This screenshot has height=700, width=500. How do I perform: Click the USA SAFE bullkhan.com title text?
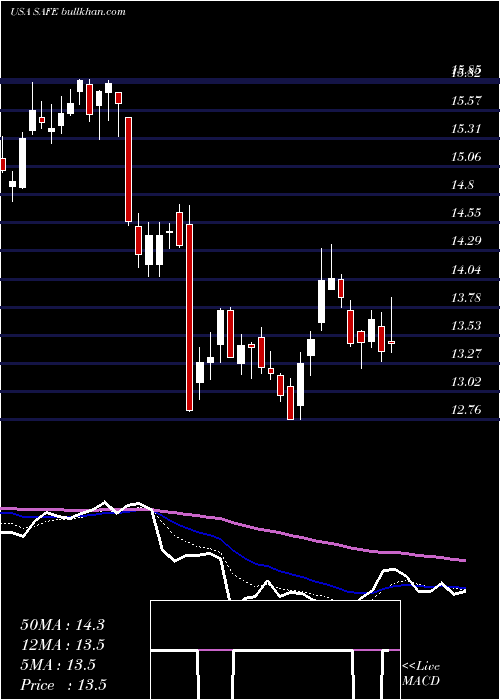[x=68, y=11]
